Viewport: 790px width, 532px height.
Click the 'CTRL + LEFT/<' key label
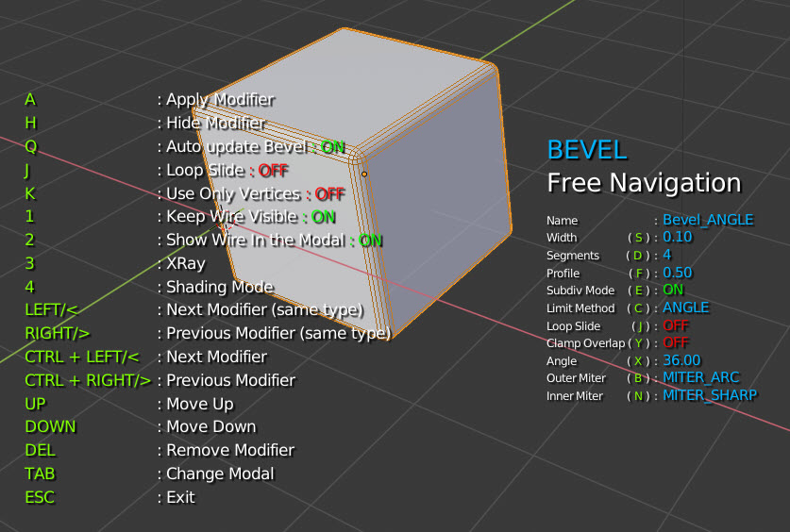[81, 357]
